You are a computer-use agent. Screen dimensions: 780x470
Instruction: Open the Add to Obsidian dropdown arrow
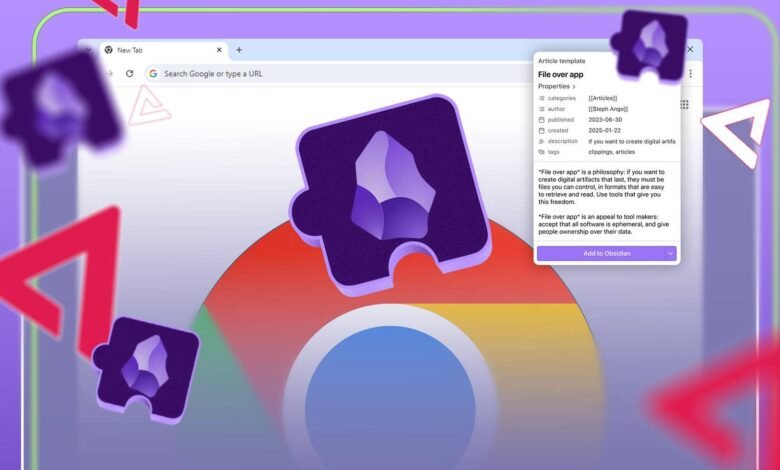coord(670,253)
